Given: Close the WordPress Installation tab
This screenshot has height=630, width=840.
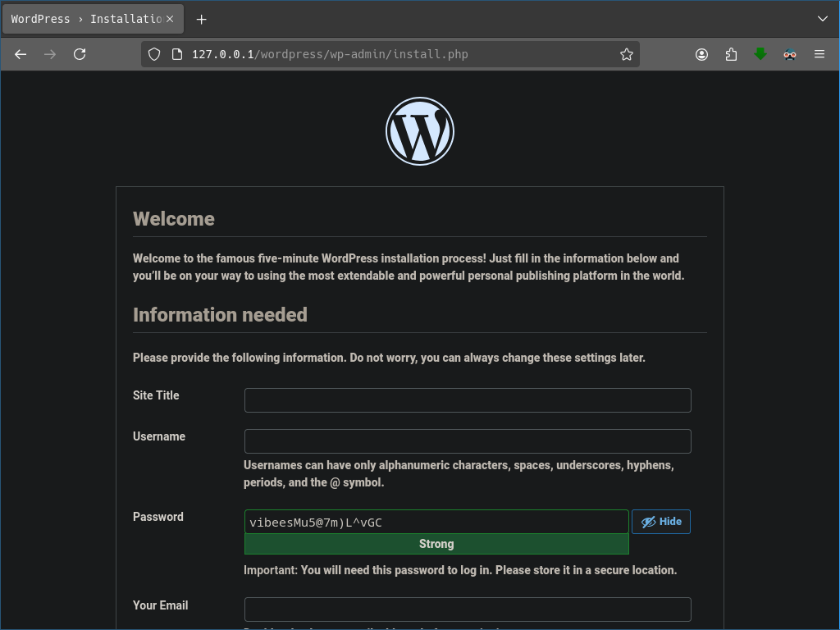Looking at the screenshot, I should tap(170, 19).
